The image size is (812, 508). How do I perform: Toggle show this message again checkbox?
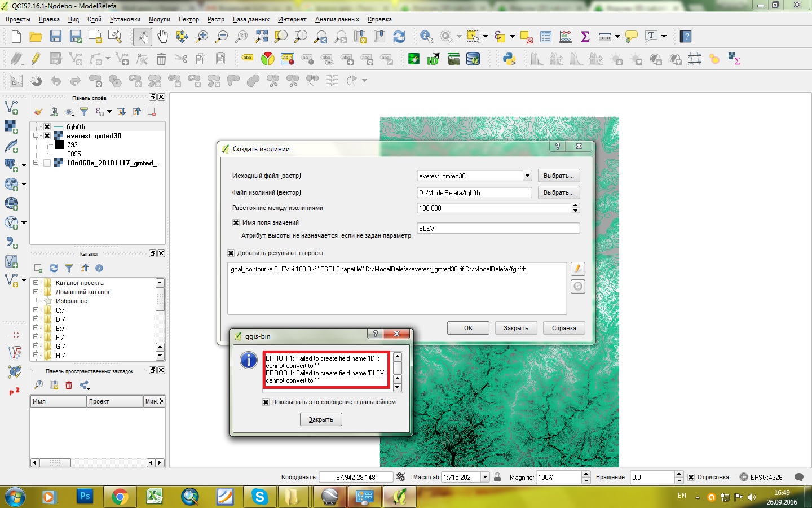(x=266, y=402)
